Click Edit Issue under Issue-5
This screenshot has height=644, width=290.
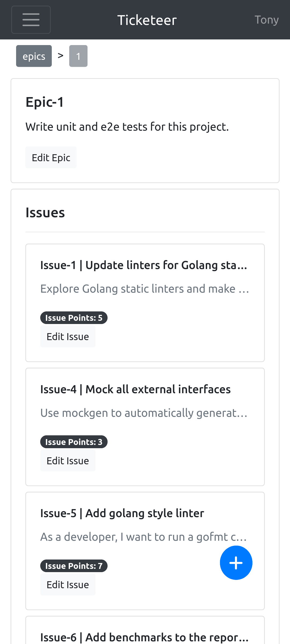(68, 585)
